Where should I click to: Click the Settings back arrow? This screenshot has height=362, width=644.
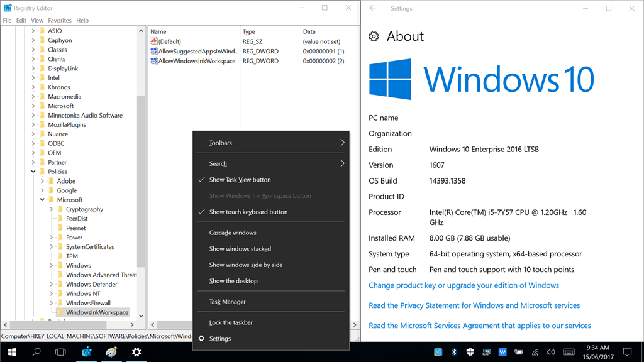pos(372,8)
